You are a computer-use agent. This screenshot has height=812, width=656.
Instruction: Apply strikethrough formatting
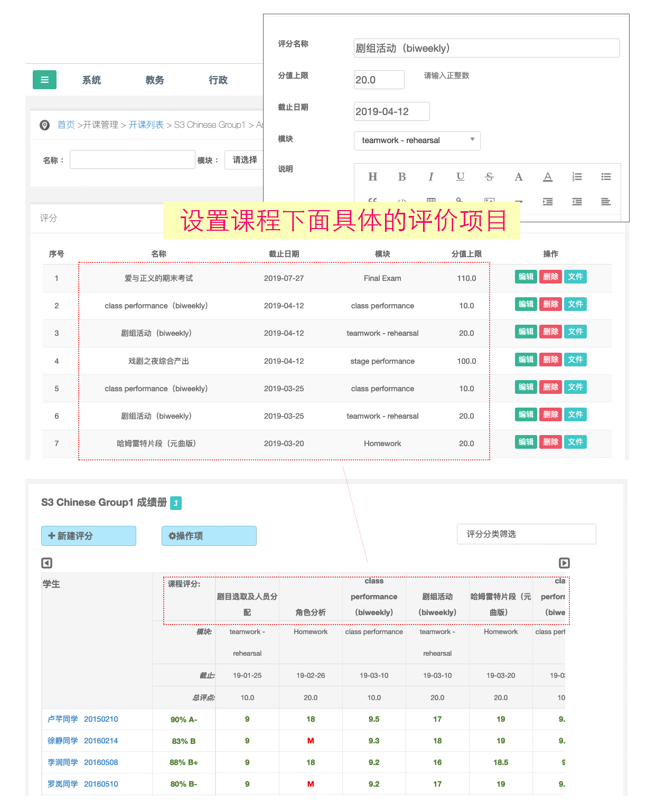click(x=490, y=177)
